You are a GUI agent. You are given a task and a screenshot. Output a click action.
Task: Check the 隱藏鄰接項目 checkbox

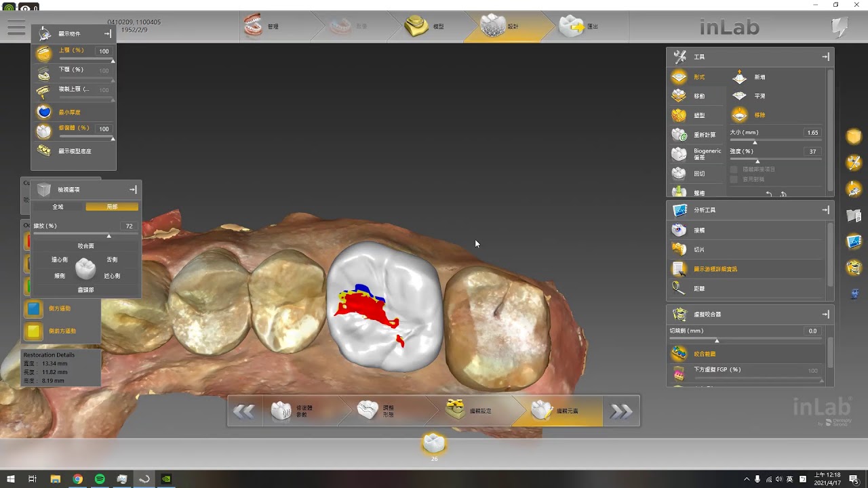(x=734, y=169)
